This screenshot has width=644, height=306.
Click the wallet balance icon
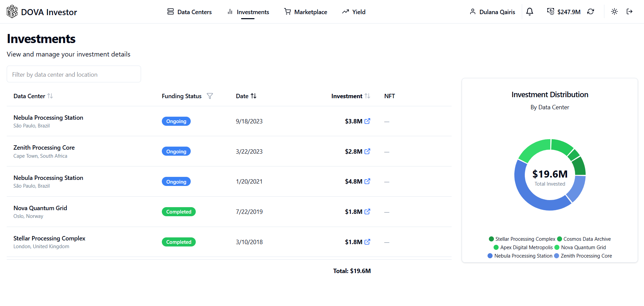click(550, 11)
